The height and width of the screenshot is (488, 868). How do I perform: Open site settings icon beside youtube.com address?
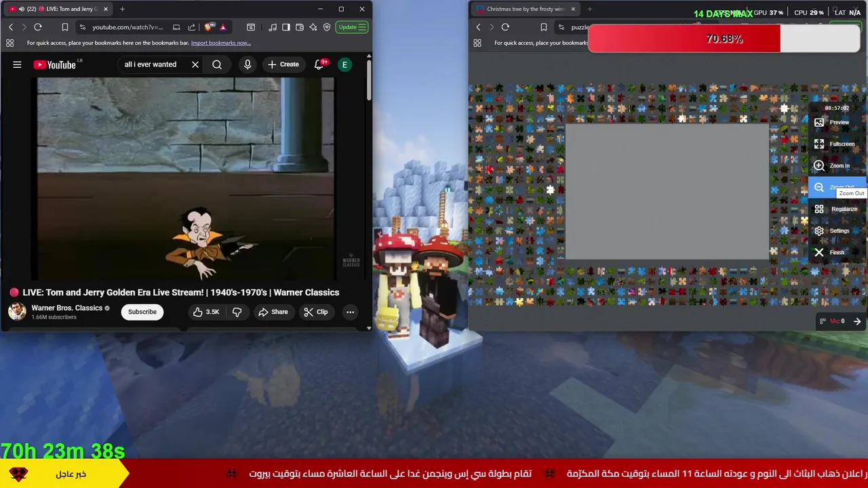tap(83, 27)
